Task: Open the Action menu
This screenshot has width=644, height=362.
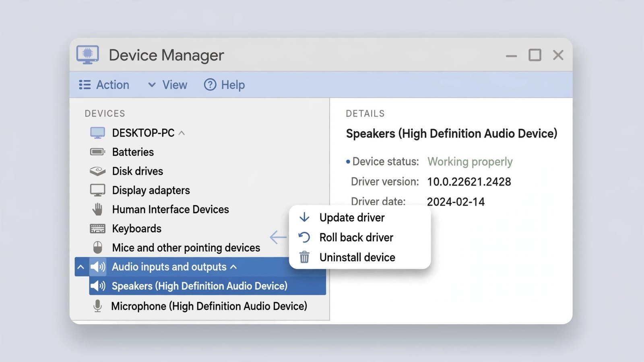Action: point(104,84)
